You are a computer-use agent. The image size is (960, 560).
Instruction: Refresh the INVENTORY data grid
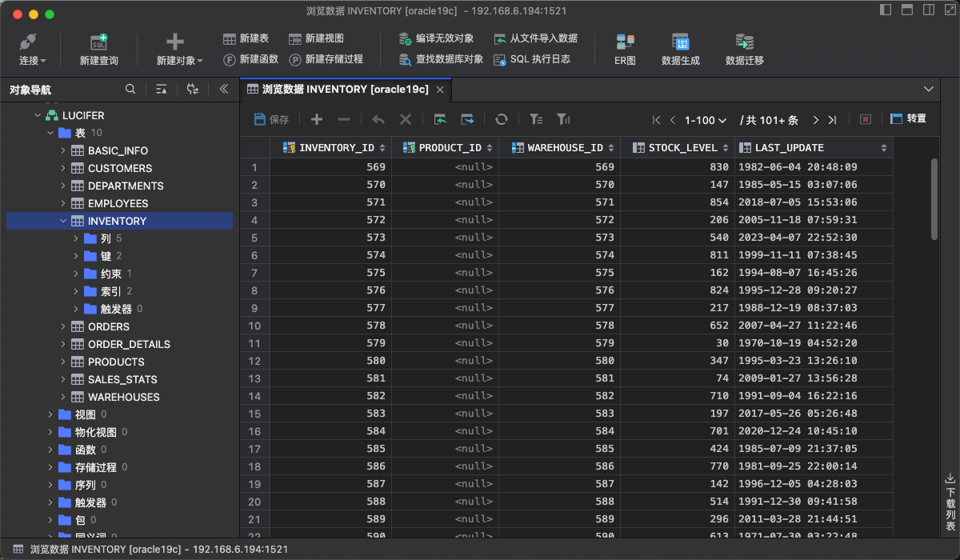pyautogui.click(x=502, y=118)
